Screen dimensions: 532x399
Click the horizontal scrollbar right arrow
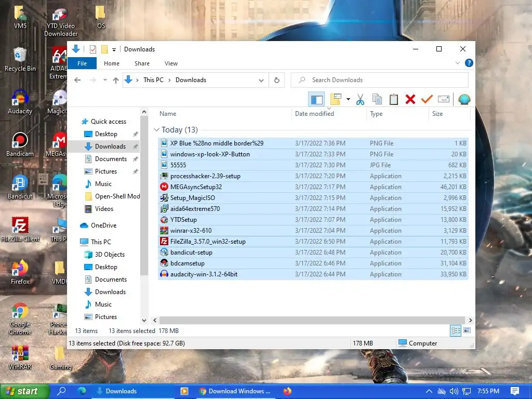(470, 320)
